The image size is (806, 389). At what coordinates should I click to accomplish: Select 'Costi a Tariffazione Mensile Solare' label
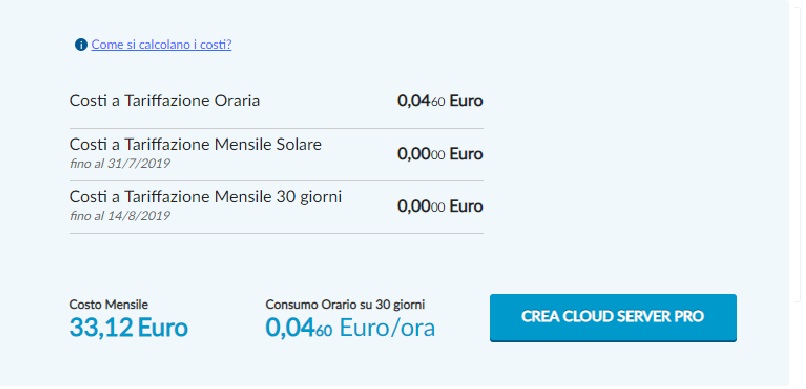196,145
